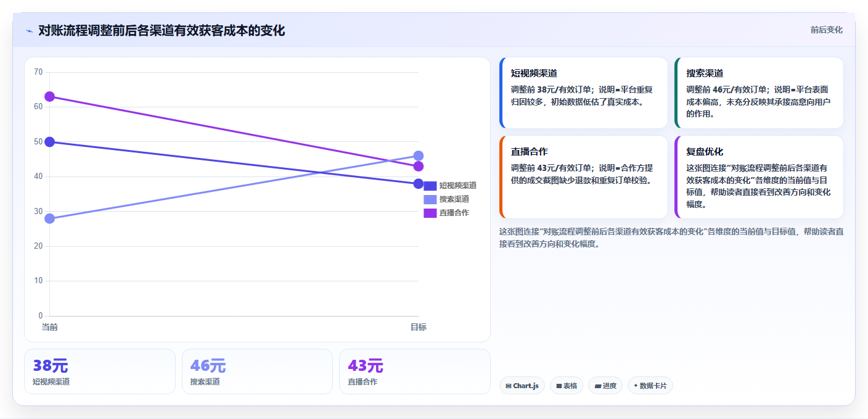Click the 进度 chip icon

click(598, 386)
